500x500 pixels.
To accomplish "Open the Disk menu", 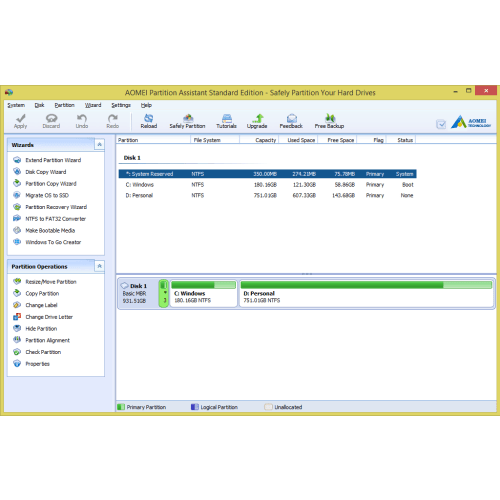I will 39,105.
